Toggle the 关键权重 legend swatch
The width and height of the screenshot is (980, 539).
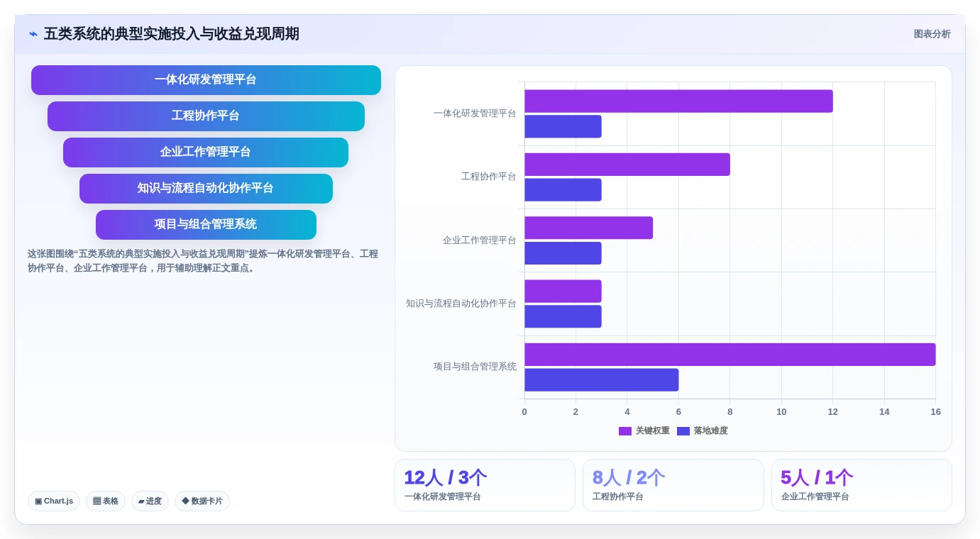[625, 431]
